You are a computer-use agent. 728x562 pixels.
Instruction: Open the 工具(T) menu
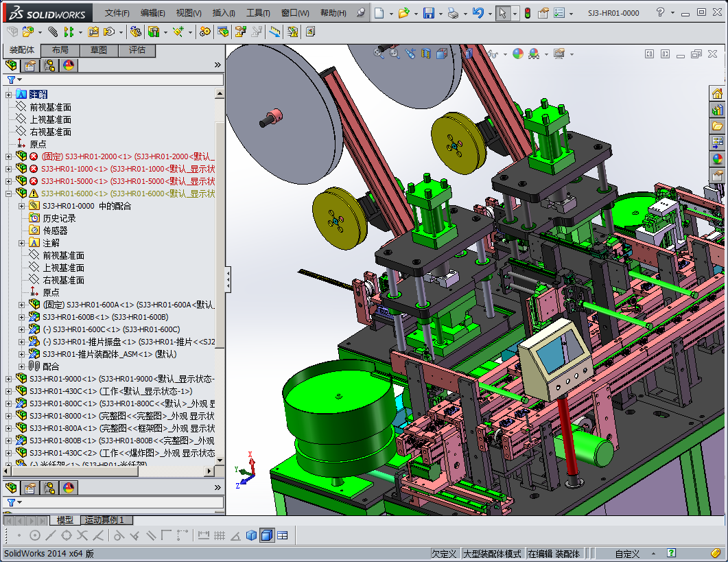[258, 13]
